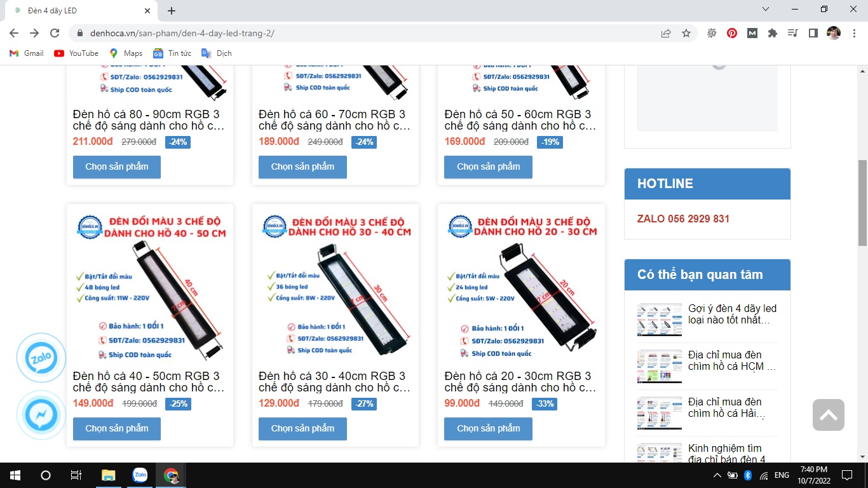This screenshot has width=868, height=488.
Task: Open the Zalo floating chat icon
Action: click(x=41, y=358)
